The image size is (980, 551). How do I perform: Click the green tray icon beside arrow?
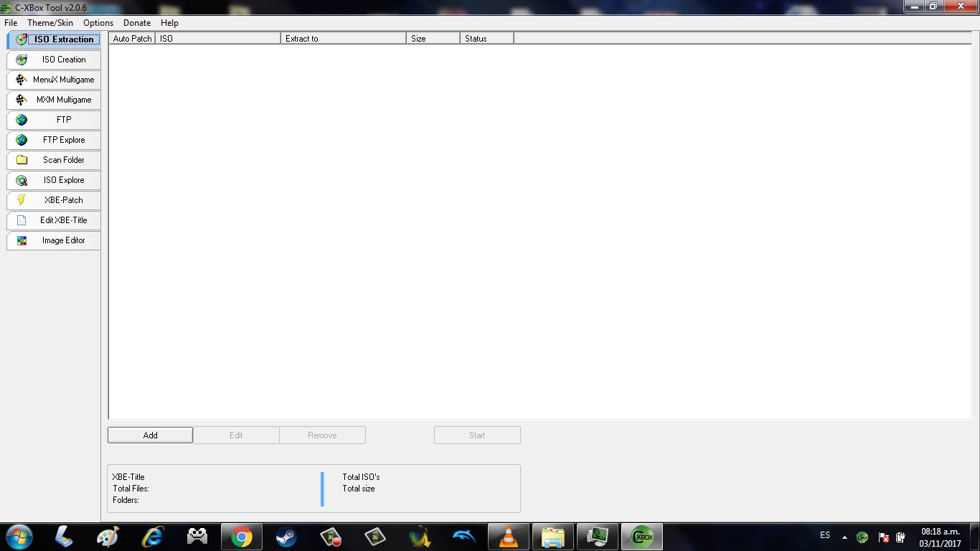tap(863, 537)
